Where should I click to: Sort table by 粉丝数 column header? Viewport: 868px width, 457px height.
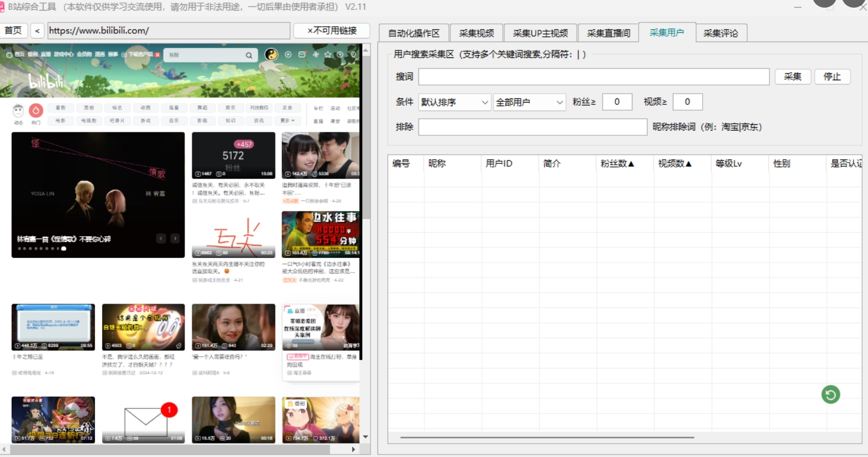tap(618, 163)
